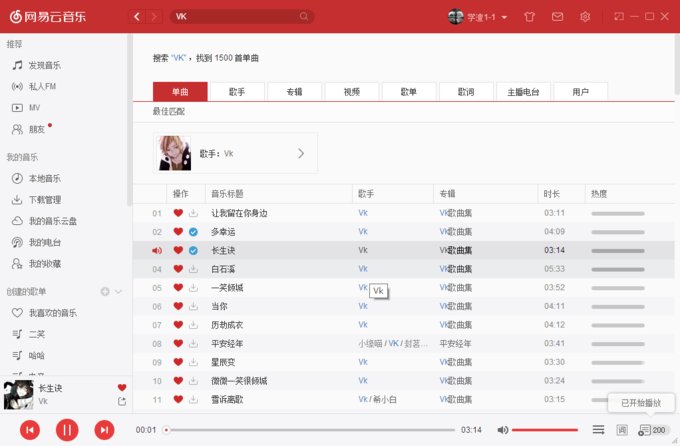Click the arrow on artist Vk card
The image size is (680, 446).
click(301, 153)
